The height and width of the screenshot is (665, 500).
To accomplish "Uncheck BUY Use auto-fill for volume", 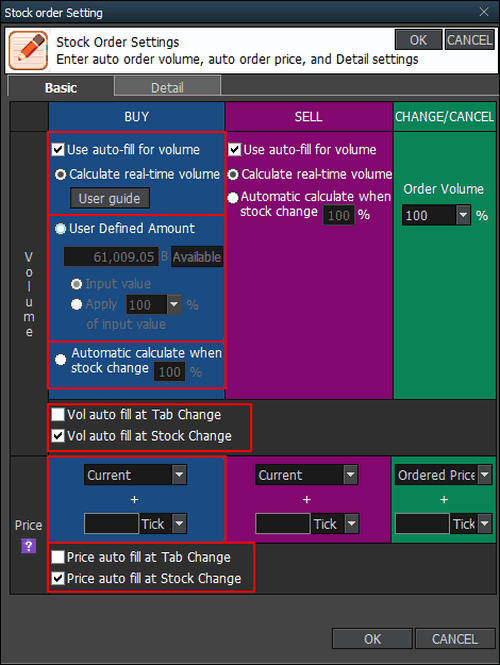I will point(58,150).
